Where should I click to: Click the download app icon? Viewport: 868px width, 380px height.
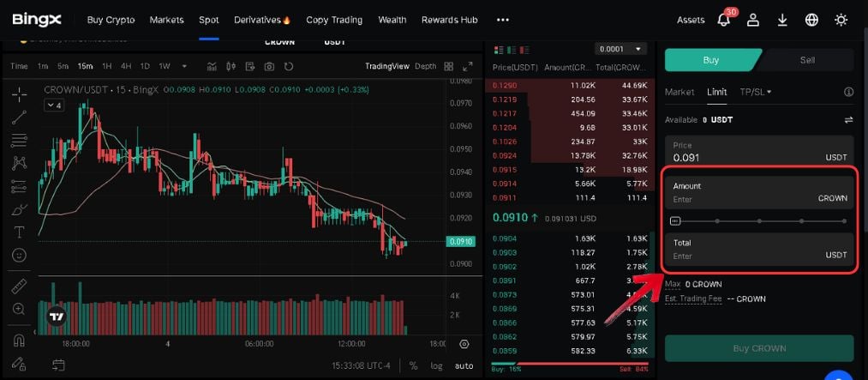(x=782, y=20)
